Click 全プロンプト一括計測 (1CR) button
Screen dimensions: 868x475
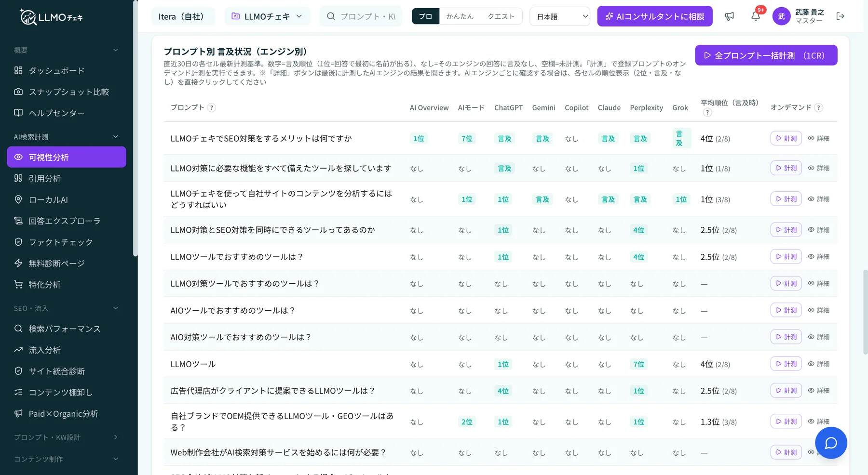[766, 55]
